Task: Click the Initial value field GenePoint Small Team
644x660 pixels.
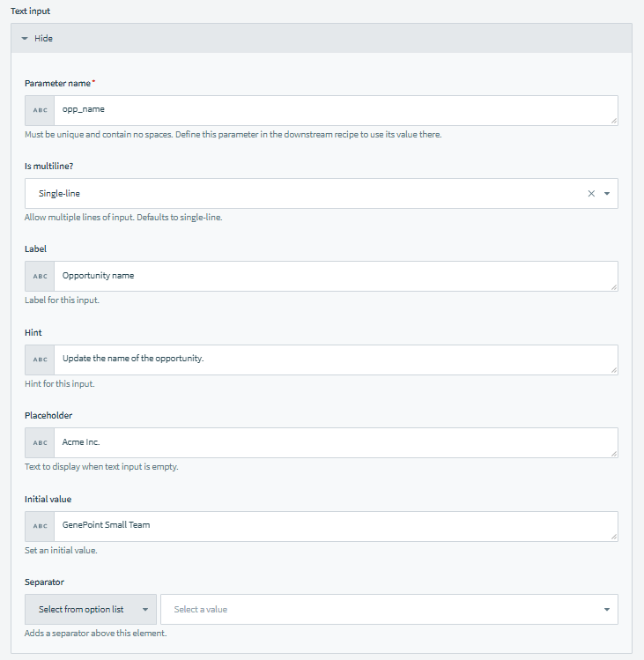Action: click(x=335, y=526)
